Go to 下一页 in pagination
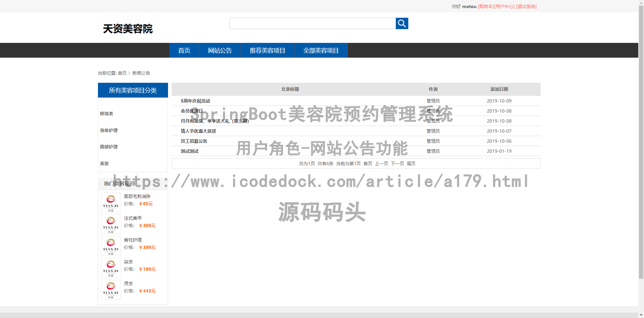Viewport: 644px width, 318px height. tap(397, 164)
